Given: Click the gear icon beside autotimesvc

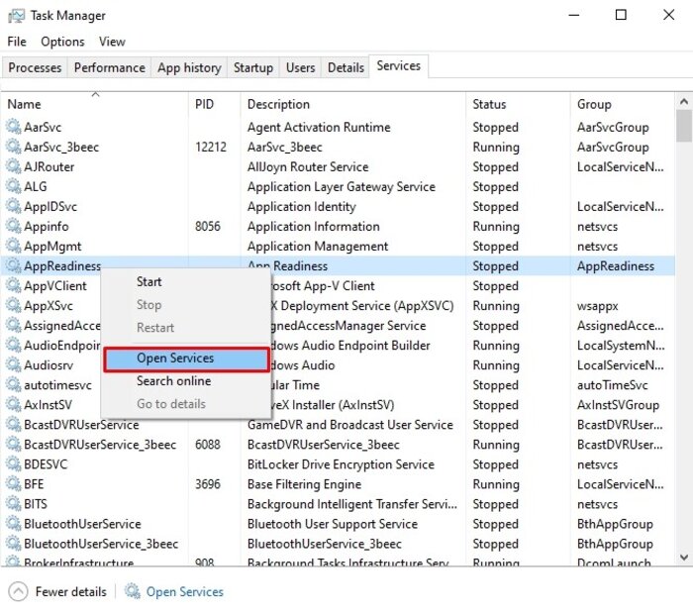Looking at the screenshot, I should (13, 384).
